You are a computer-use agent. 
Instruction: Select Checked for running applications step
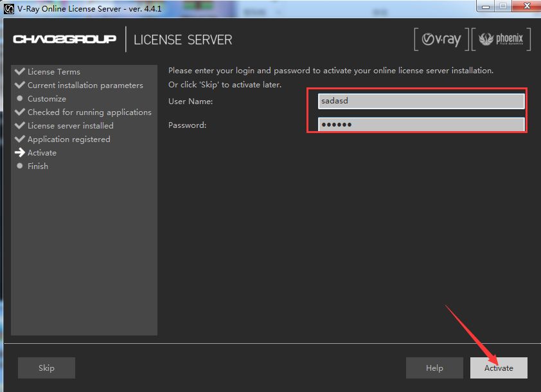pos(89,112)
